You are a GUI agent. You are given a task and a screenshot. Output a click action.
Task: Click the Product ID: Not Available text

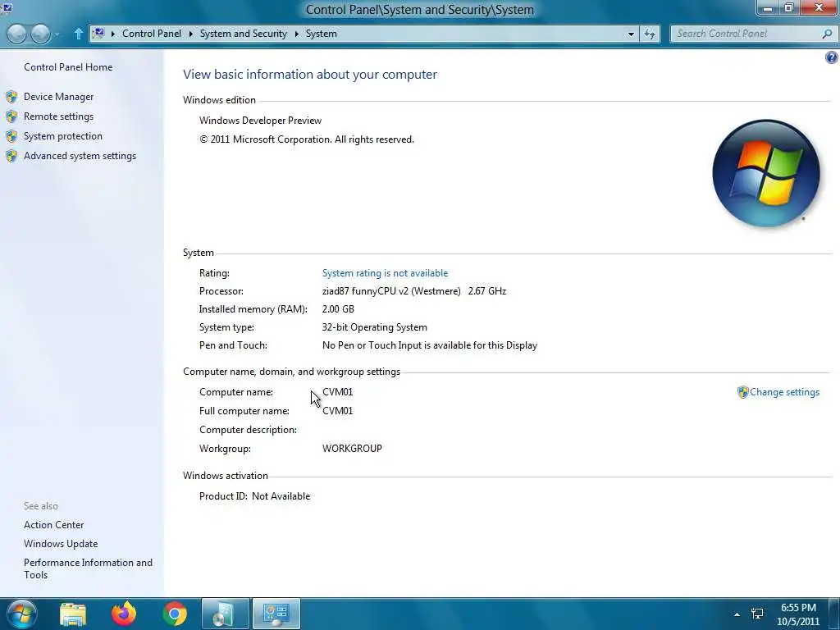[254, 496]
